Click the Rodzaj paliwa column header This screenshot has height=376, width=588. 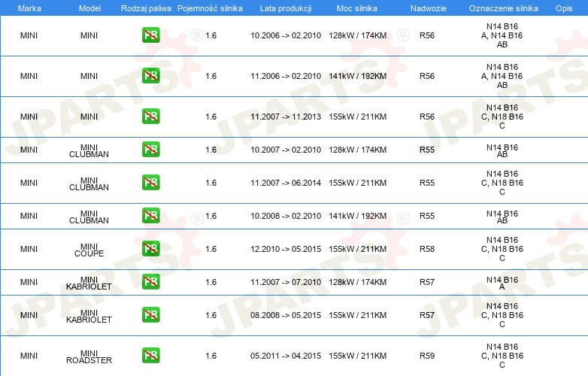[146, 7]
